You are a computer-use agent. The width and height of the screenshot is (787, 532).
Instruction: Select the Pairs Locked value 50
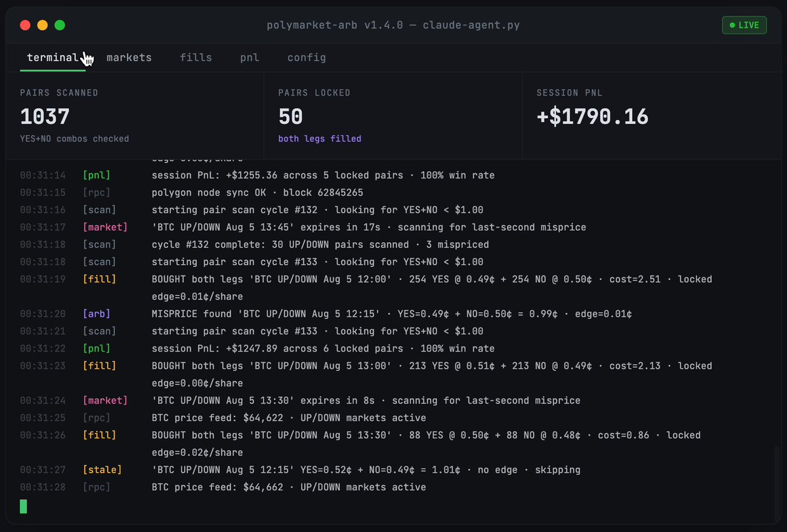(x=291, y=117)
